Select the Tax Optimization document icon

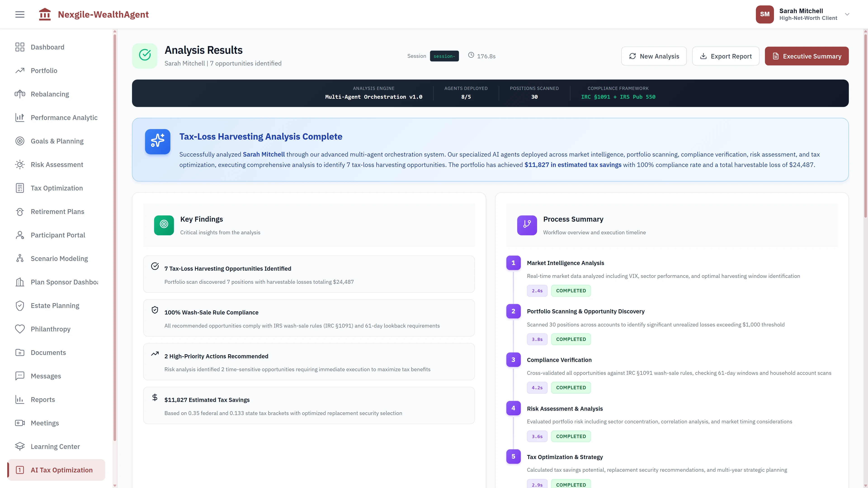(x=20, y=188)
